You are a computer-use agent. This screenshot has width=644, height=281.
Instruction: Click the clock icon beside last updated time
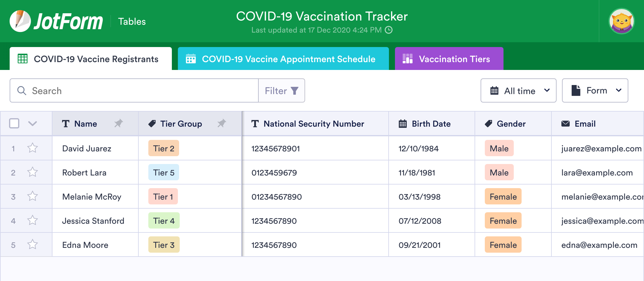point(389,30)
